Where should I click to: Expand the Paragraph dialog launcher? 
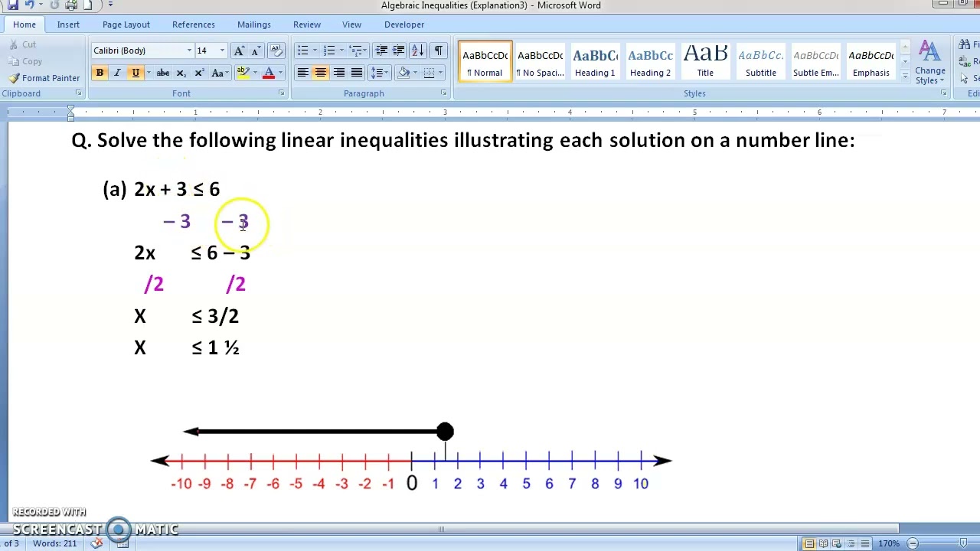443,93
